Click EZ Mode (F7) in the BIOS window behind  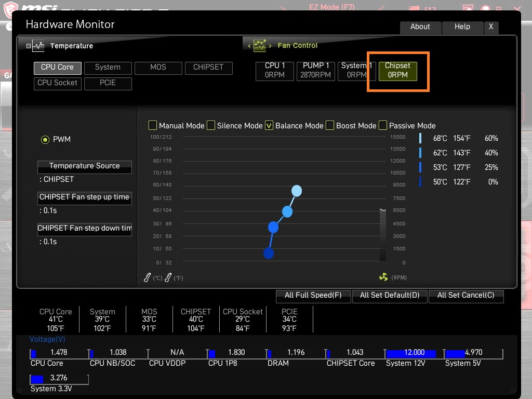(331, 6)
